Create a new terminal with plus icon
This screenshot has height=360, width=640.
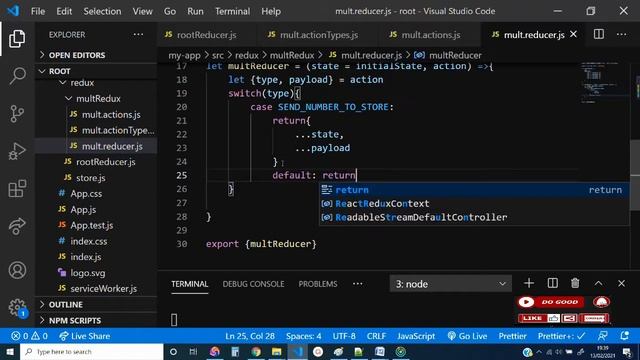[x=529, y=283]
